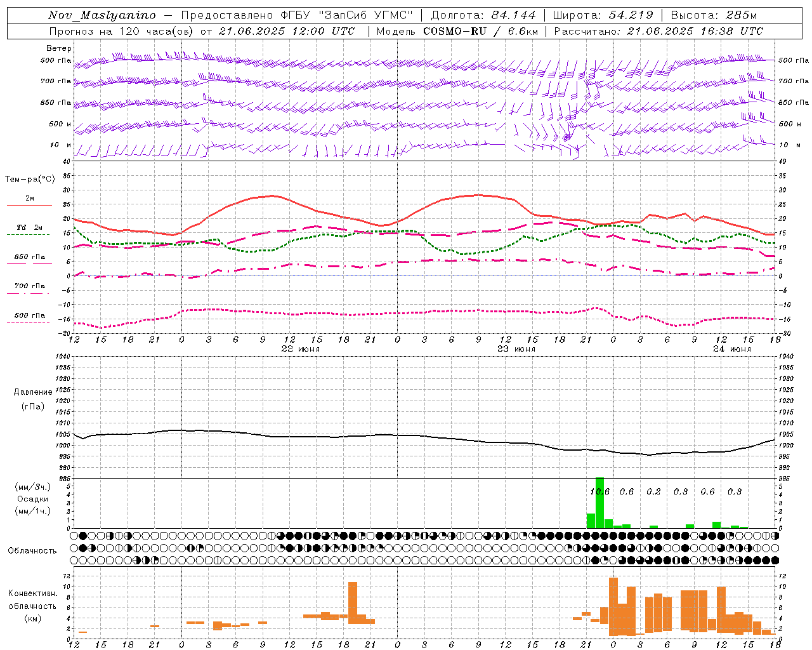The width and height of the screenshot is (812, 650).
Task: Select the provider text ФГБУ "ЗапСиб УГМС"
Action: click(348, 15)
